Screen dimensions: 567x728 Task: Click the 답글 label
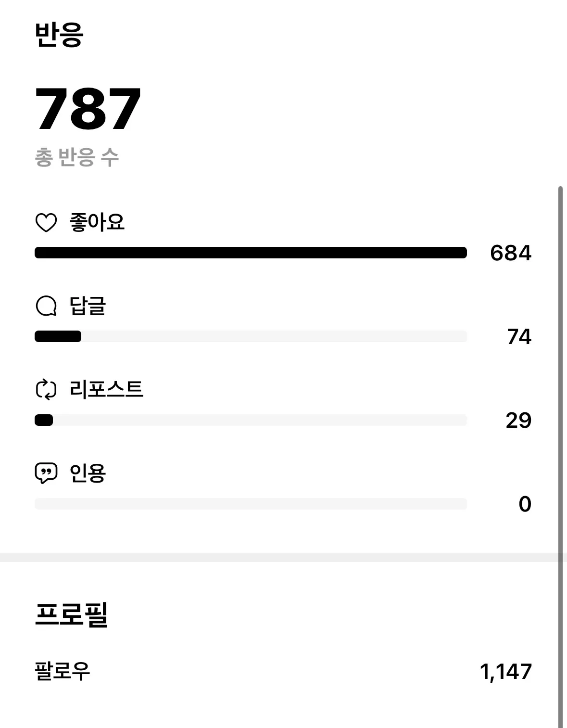(x=88, y=306)
